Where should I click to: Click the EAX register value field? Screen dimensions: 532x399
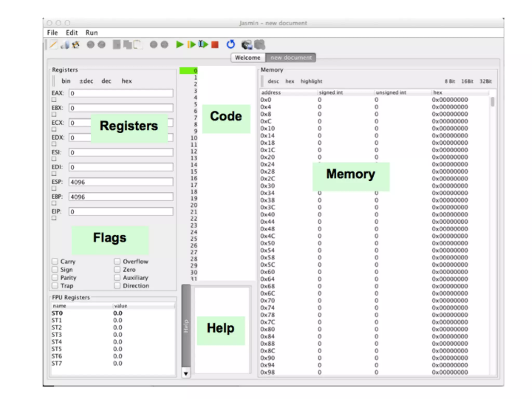point(121,93)
